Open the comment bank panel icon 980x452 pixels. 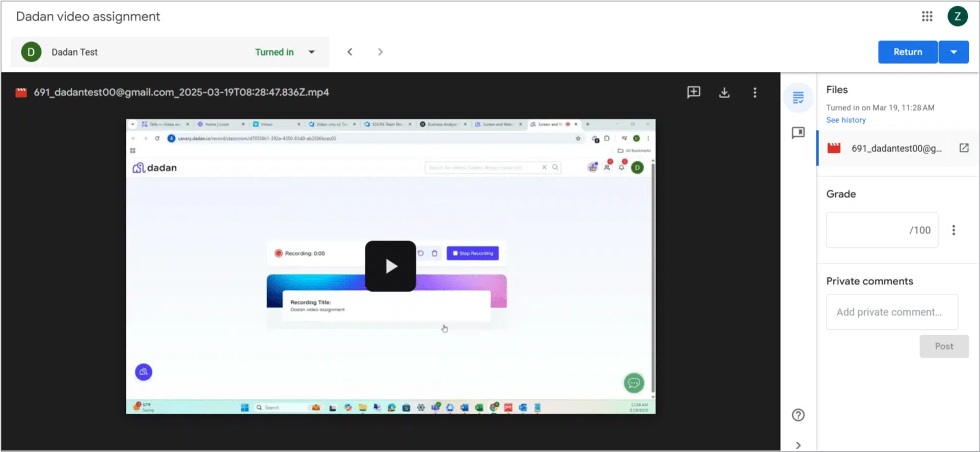[x=798, y=133]
